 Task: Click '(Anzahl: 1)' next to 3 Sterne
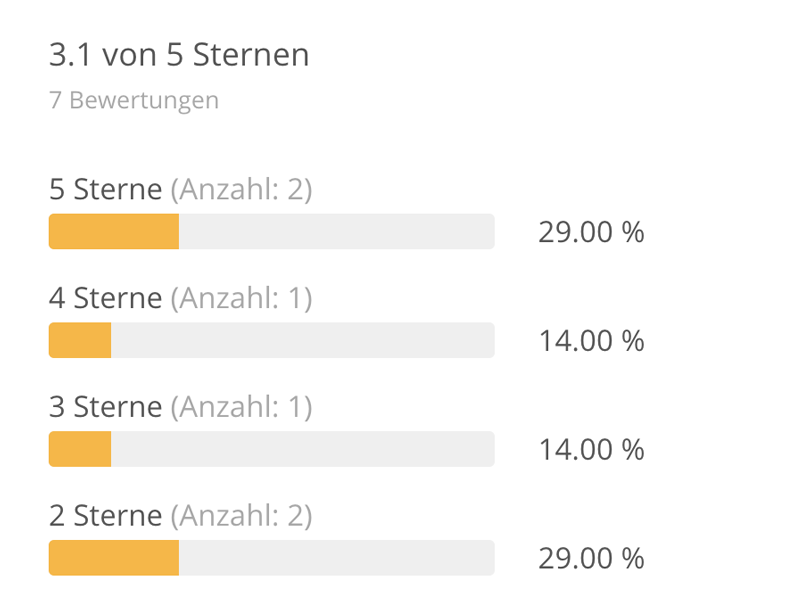point(241,407)
